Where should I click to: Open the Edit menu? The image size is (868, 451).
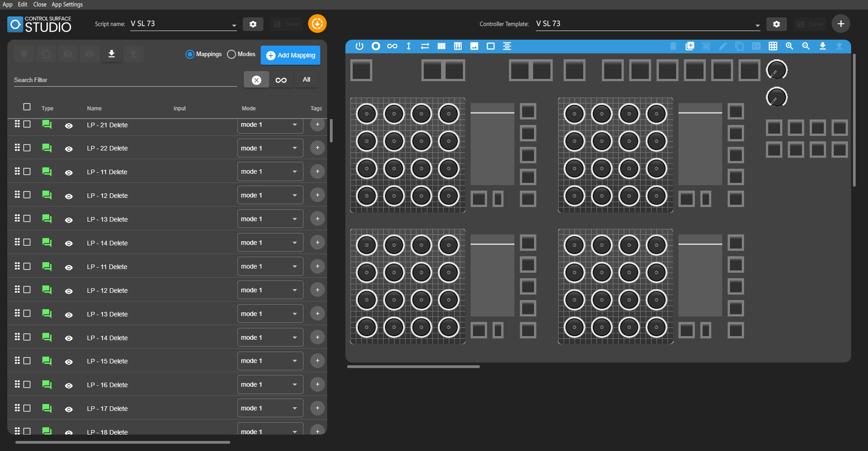click(22, 5)
